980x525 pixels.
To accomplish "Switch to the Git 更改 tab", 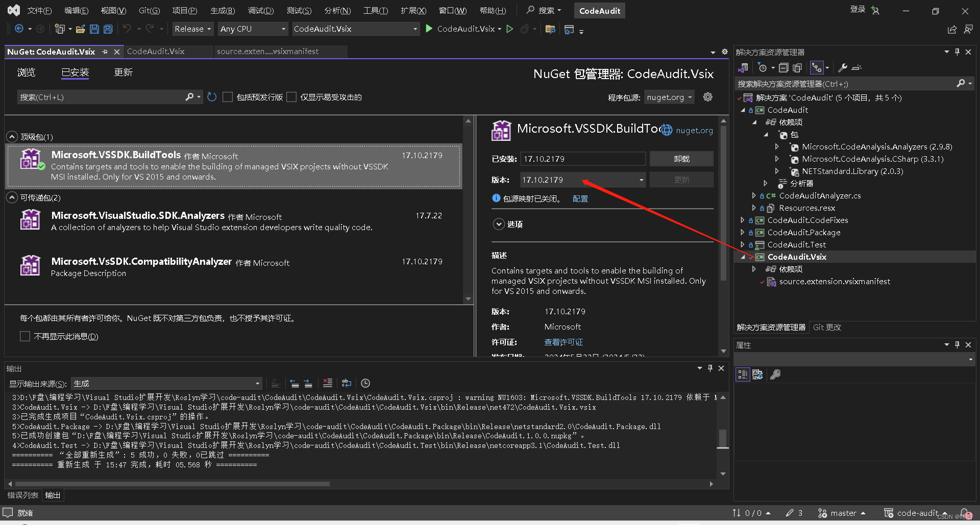I will coord(827,327).
